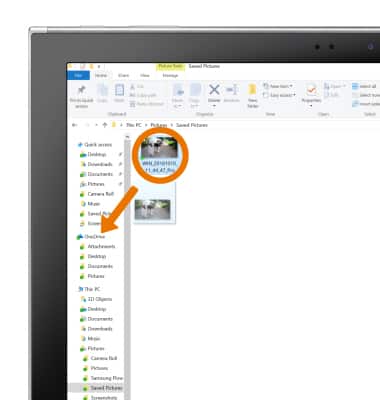Open the New item dropdown
Screen dimensions: 380x400
(278, 86)
